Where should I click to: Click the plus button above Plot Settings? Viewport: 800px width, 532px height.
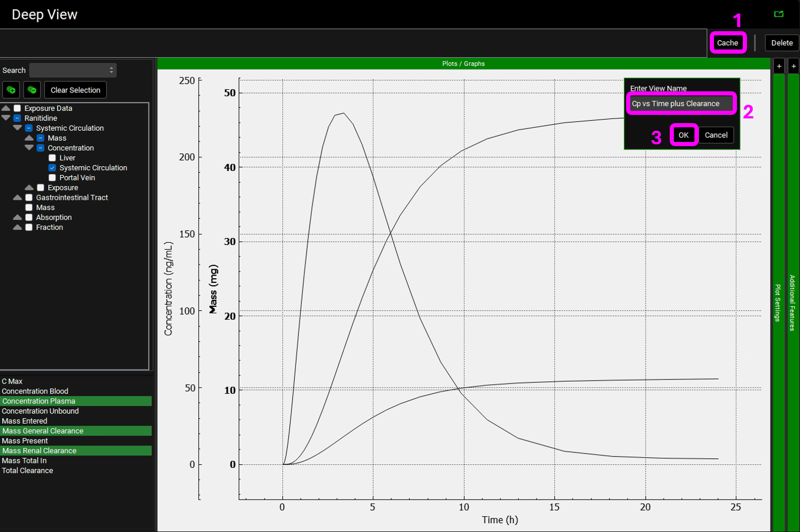point(779,66)
